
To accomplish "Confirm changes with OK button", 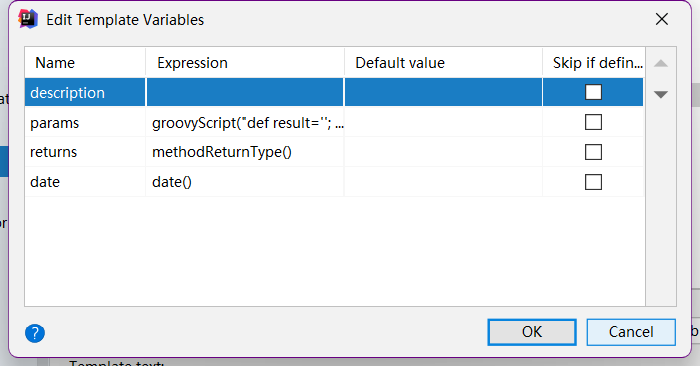I will (532, 332).
